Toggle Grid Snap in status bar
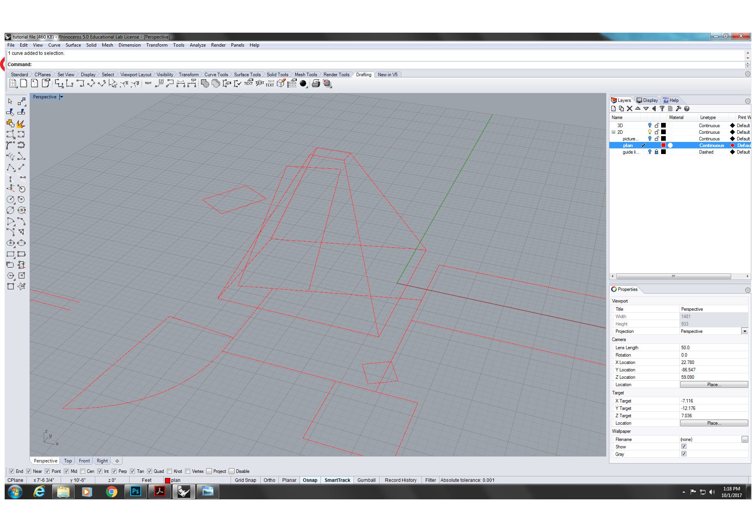Screen dimensions: 756x532 [x=245, y=480]
